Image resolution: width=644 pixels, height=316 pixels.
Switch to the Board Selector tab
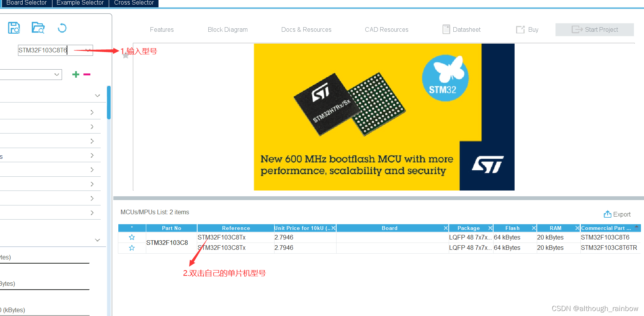click(26, 3)
